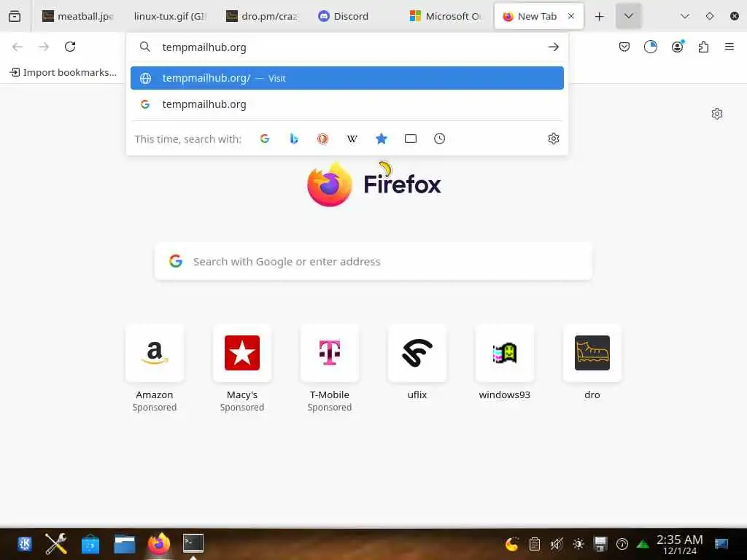Switch to the Discord tab
Viewport: 747px width, 560px height.
coord(355,16)
